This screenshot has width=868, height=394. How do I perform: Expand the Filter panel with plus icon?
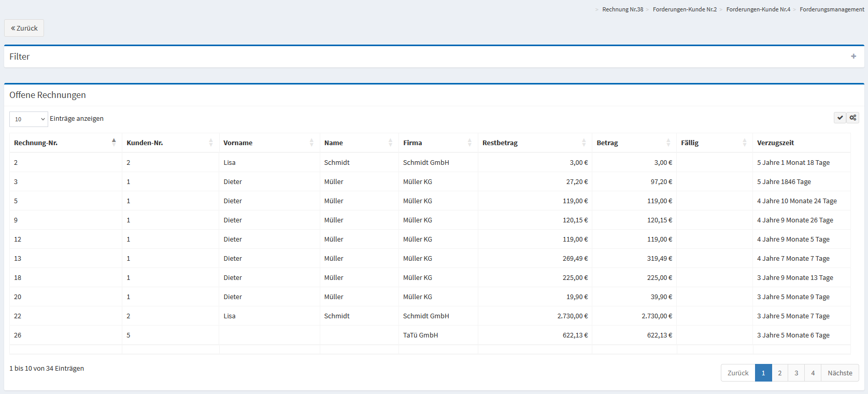tap(853, 57)
